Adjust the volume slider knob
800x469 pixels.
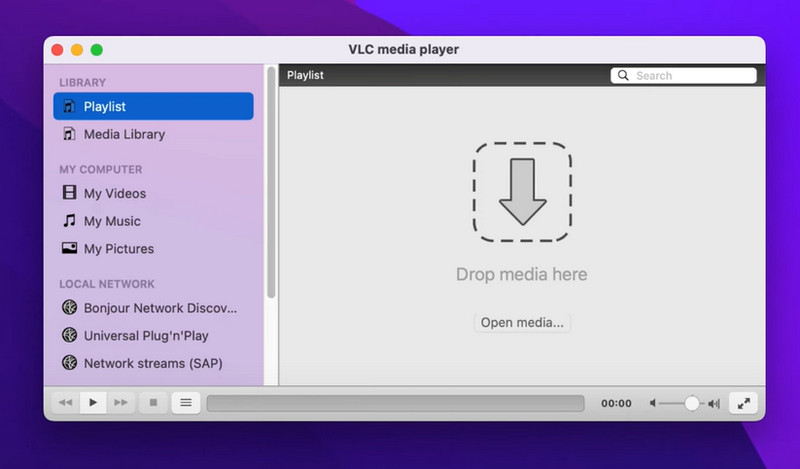tap(692, 403)
